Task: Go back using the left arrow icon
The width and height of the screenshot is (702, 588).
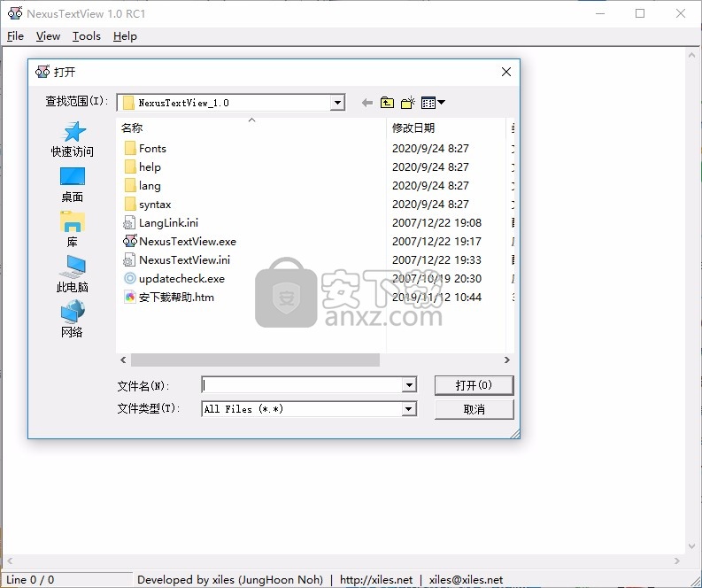Action: coord(367,103)
